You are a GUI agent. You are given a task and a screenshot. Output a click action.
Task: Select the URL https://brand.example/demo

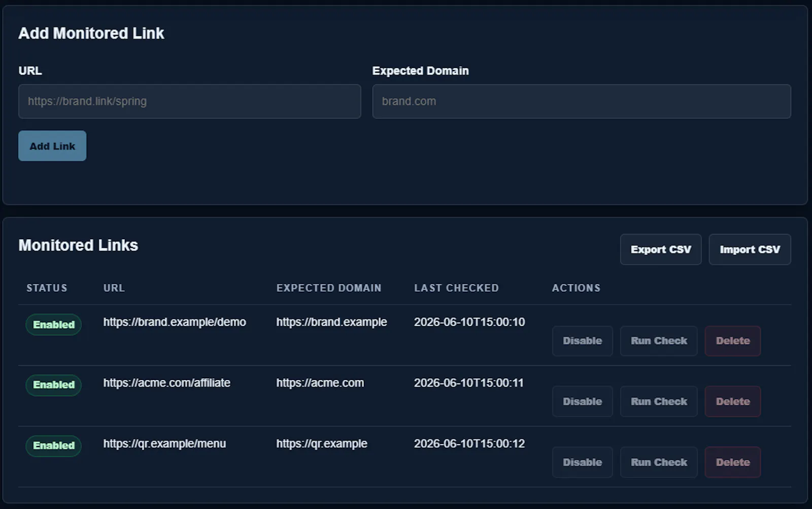tap(175, 322)
